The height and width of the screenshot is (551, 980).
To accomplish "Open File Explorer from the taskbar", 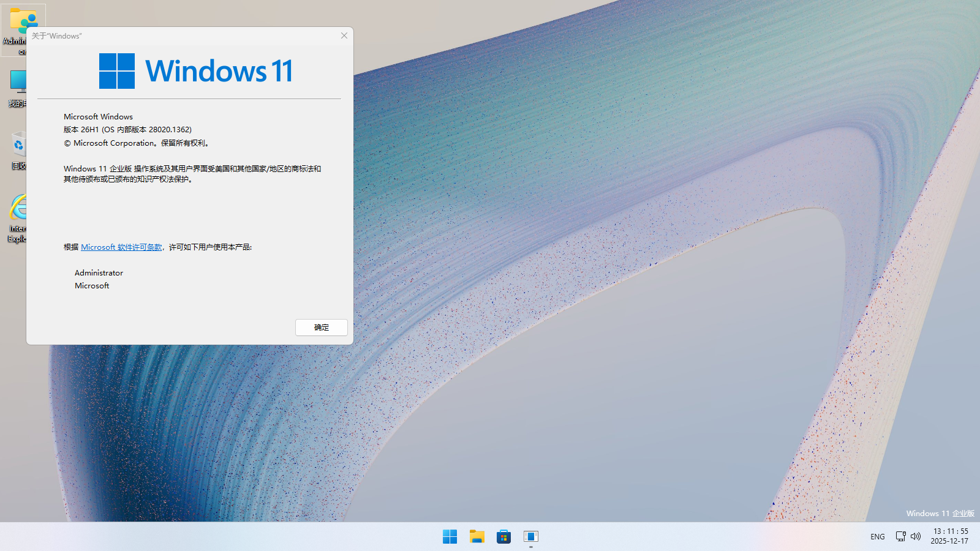I will [x=477, y=536].
